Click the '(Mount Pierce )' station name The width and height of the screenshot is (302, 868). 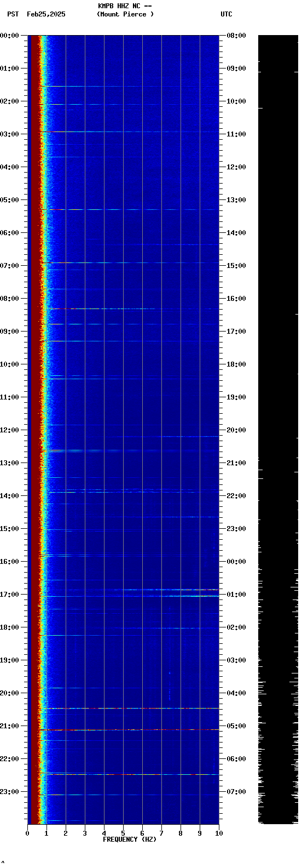click(x=125, y=14)
